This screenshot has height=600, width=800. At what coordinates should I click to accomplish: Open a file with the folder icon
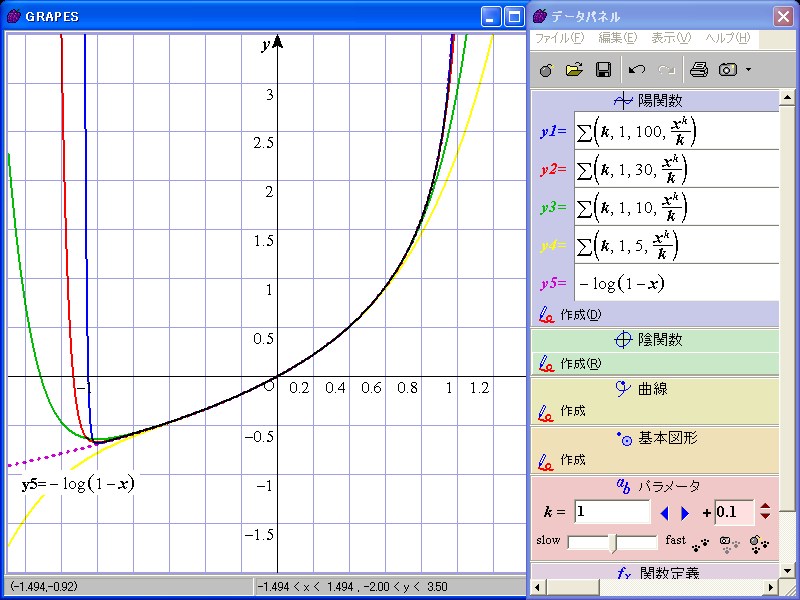point(574,70)
